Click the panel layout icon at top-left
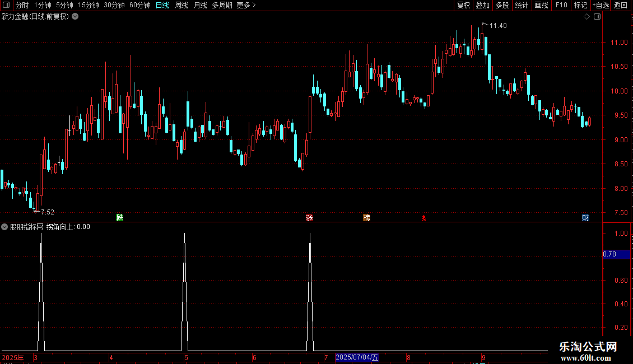The image size is (633, 364). pos(6,5)
